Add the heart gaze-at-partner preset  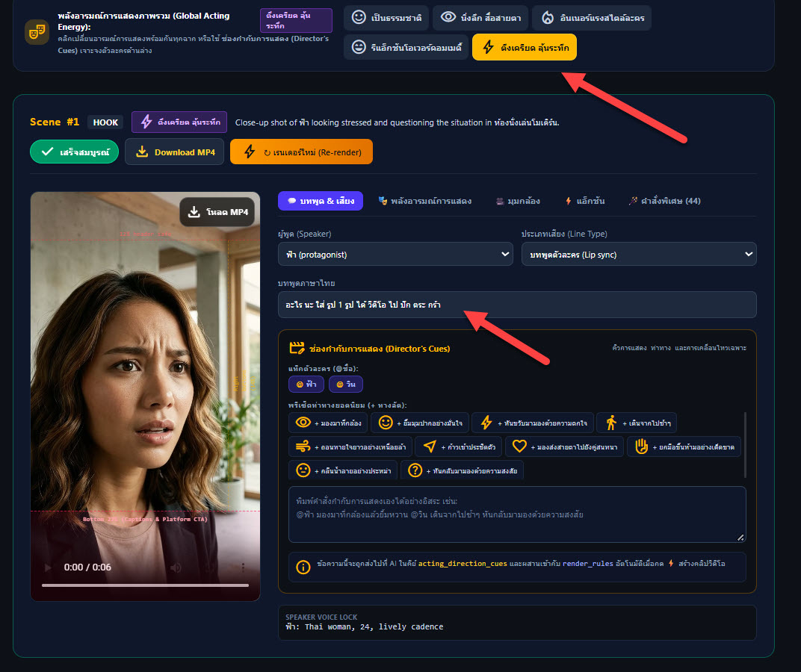(564, 447)
